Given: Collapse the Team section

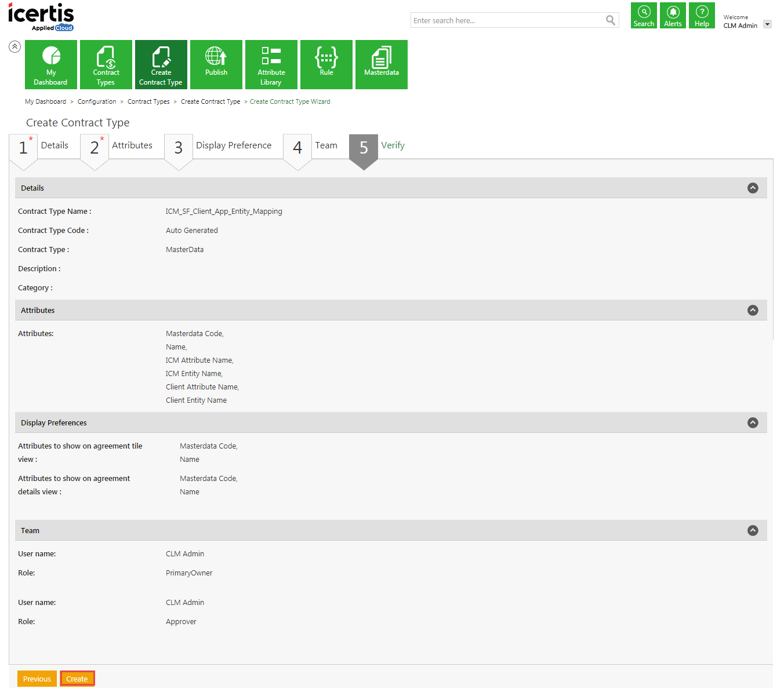Looking at the screenshot, I should tap(753, 530).
